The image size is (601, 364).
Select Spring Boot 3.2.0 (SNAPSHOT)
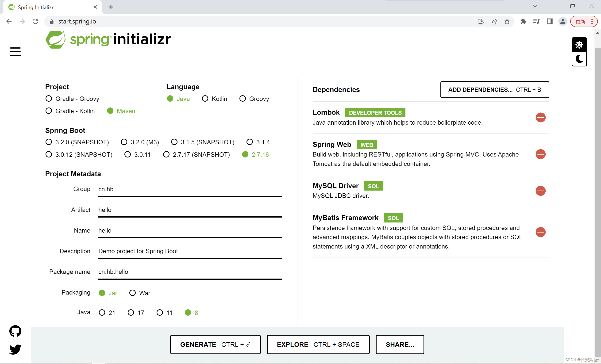pos(77,142)
